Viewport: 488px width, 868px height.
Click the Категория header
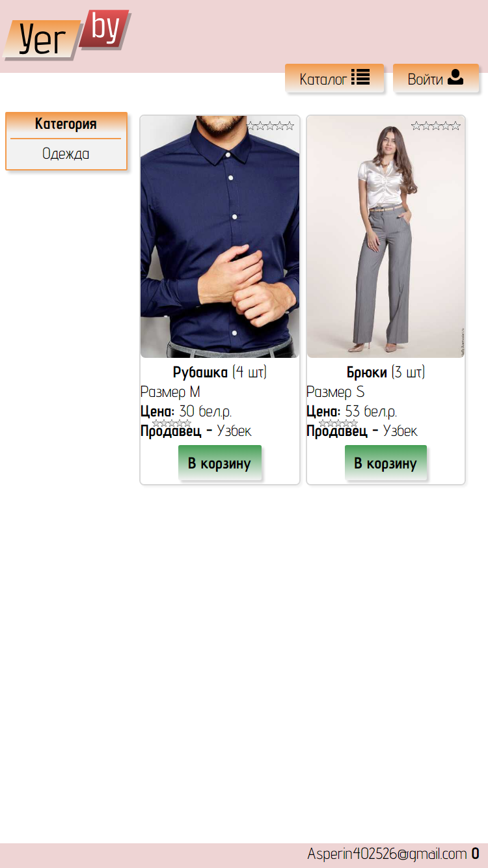click(66, 124)
